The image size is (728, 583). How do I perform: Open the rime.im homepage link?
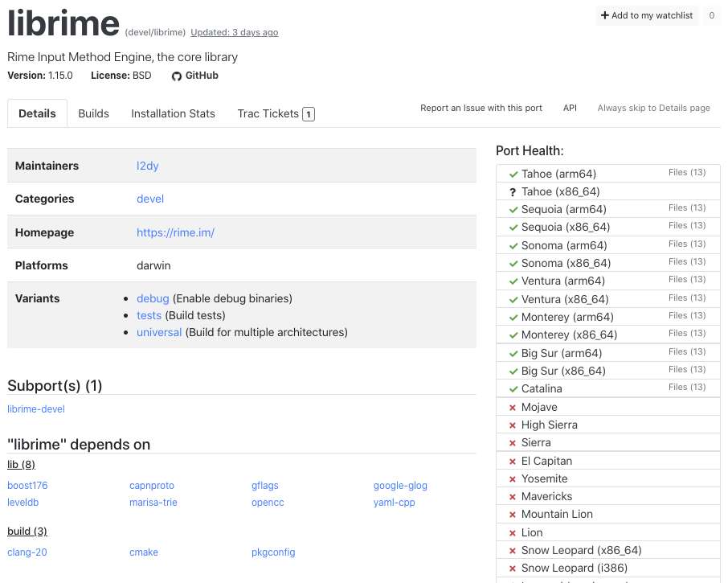tap(175, 232)
